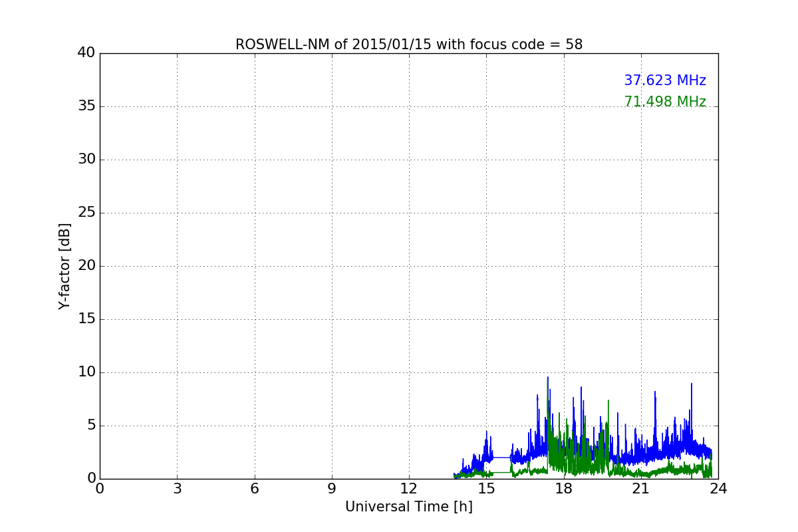Select the blue 37.623 MHz legend label
Screen dimensions: 798x532
(x=665, y=80)
